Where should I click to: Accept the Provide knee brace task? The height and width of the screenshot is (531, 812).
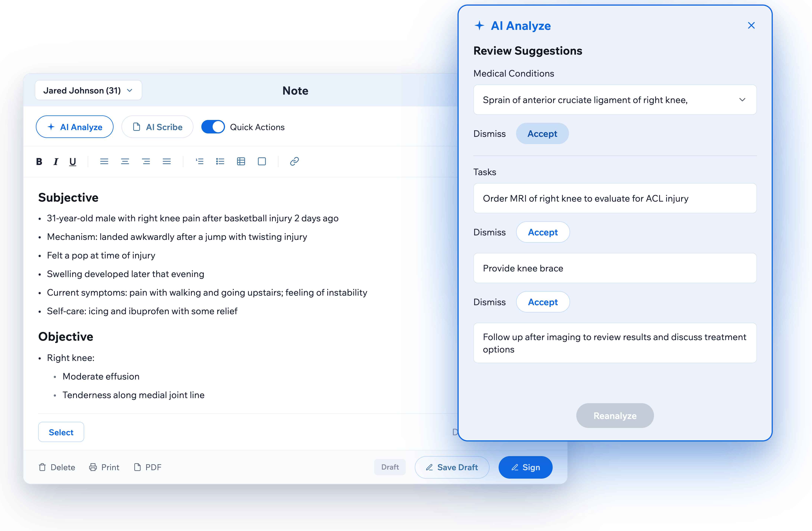click(x=543, y=302)
